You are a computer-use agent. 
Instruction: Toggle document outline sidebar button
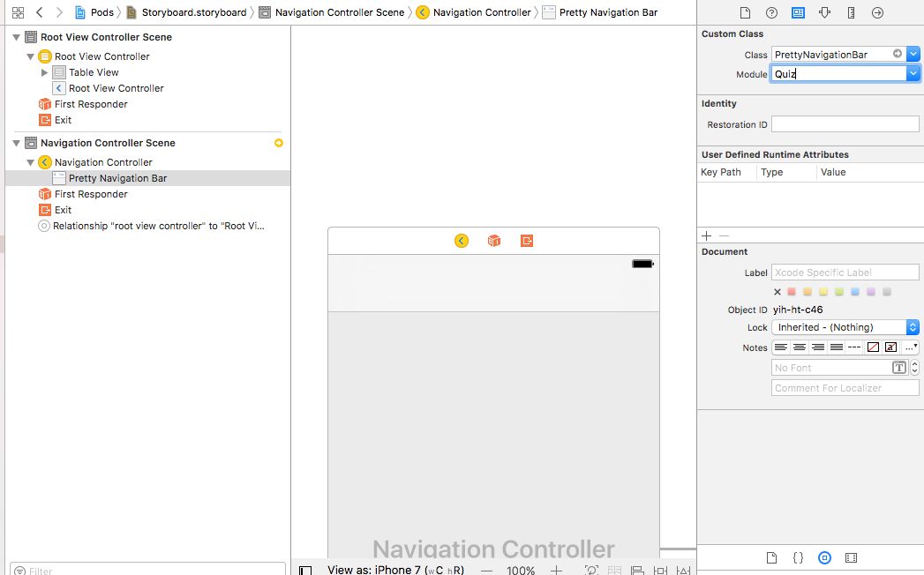click(305, 571)
